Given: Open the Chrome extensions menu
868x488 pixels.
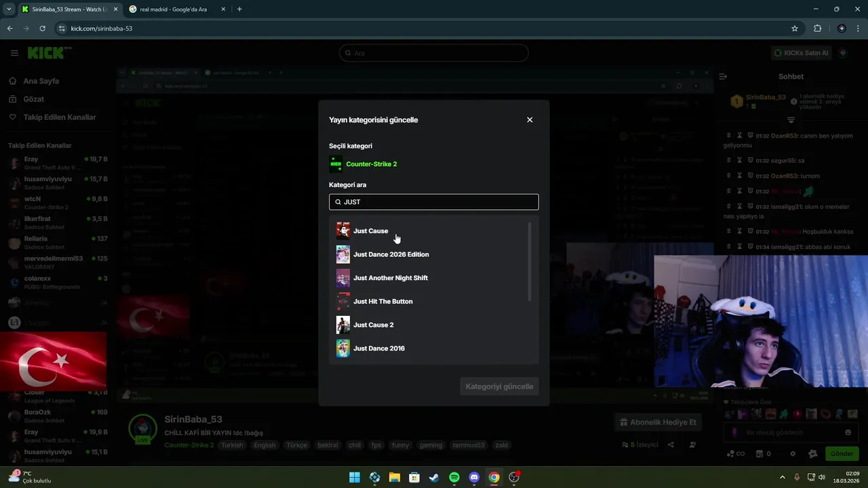Looking at the screenshot, I should click(x=817, y=28).
